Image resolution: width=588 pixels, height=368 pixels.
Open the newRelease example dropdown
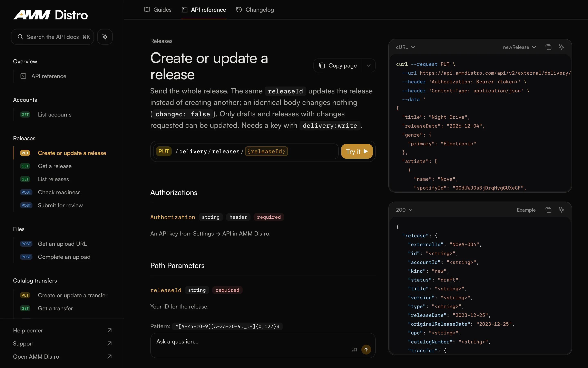coord(519,47)
